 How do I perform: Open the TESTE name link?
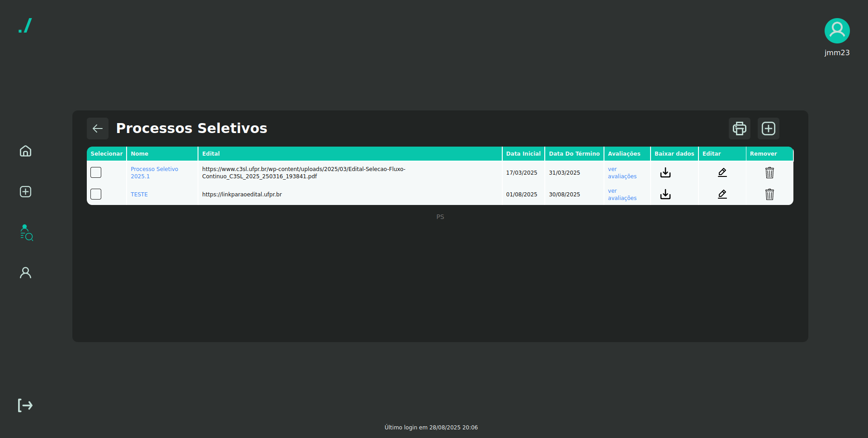pyautogui.click(x=139, y=194)
